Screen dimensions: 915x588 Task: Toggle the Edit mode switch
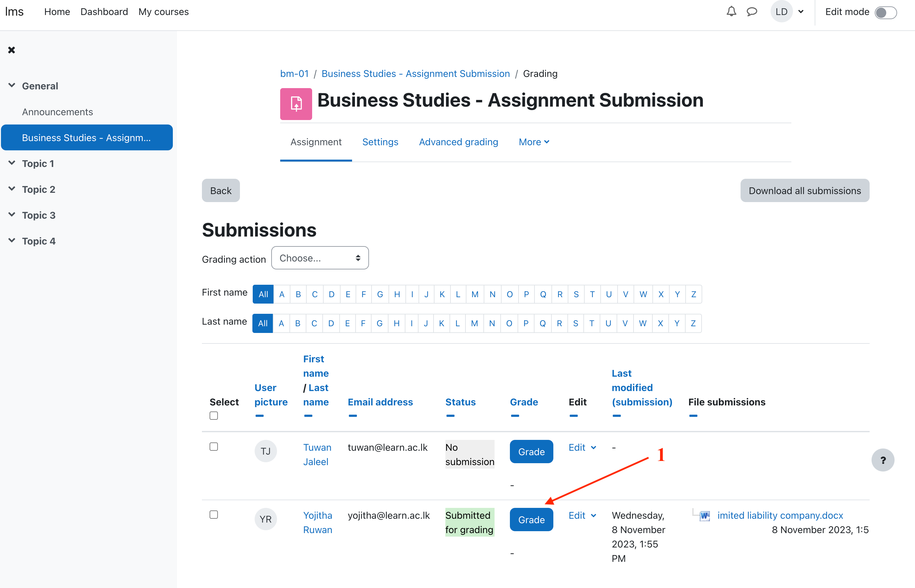click(885, 12)
